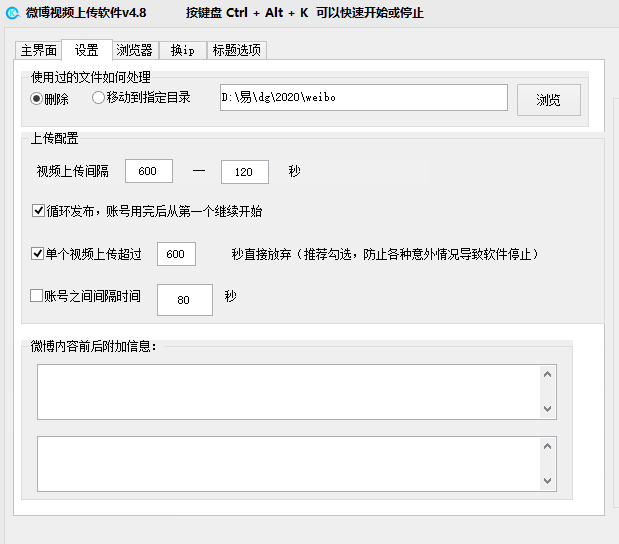Click the 视频上传间隔 label

(73, 171)
